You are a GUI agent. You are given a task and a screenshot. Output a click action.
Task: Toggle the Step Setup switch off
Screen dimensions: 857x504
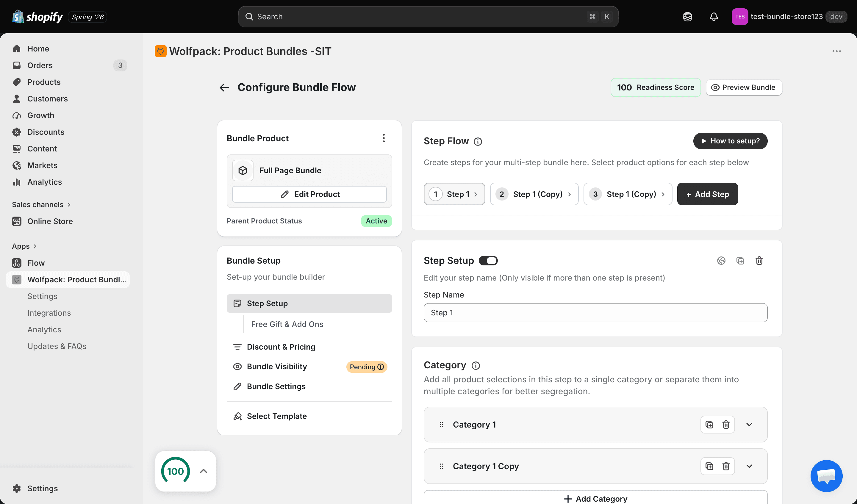488,261
